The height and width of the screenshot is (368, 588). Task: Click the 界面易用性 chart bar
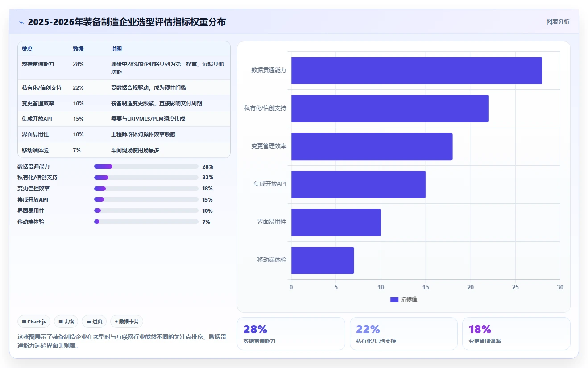click(336, 222)
